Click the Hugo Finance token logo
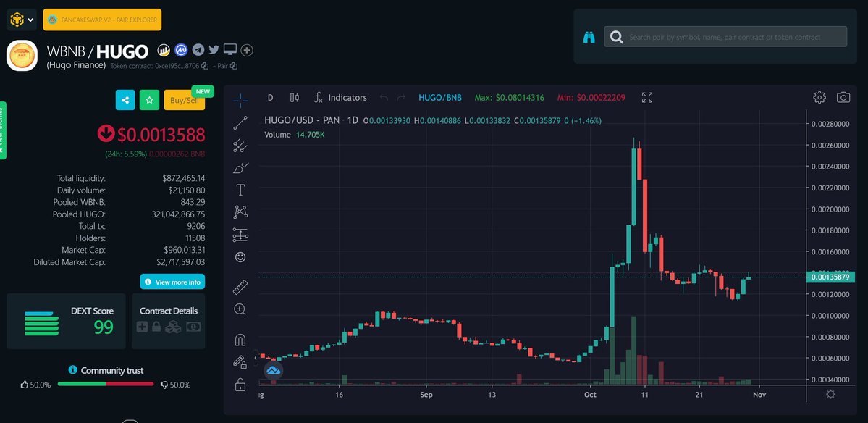868x423 pixels. point(22,55)
